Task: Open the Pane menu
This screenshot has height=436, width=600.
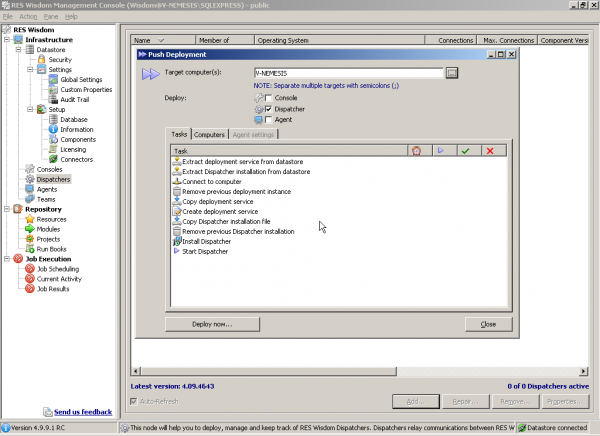Action: (x=51, y=16)
